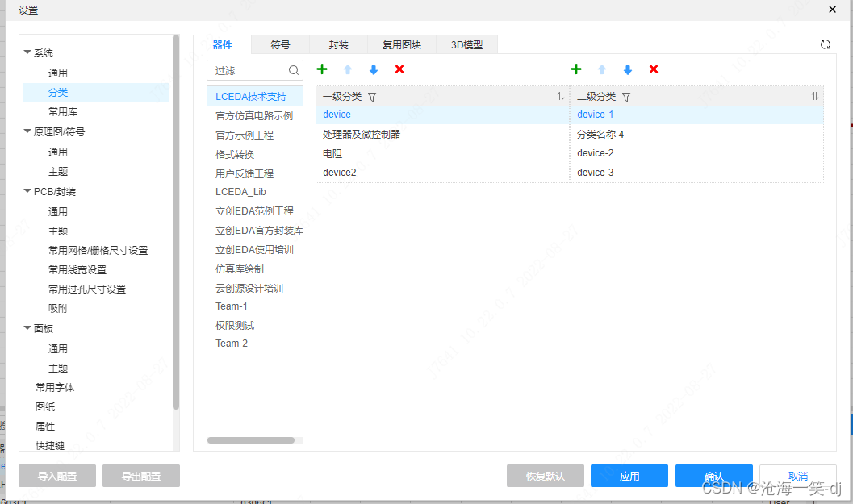Select first-level category device2
Image resolution: width=853 pixels, height=504 pixels.
click(442, 173)
